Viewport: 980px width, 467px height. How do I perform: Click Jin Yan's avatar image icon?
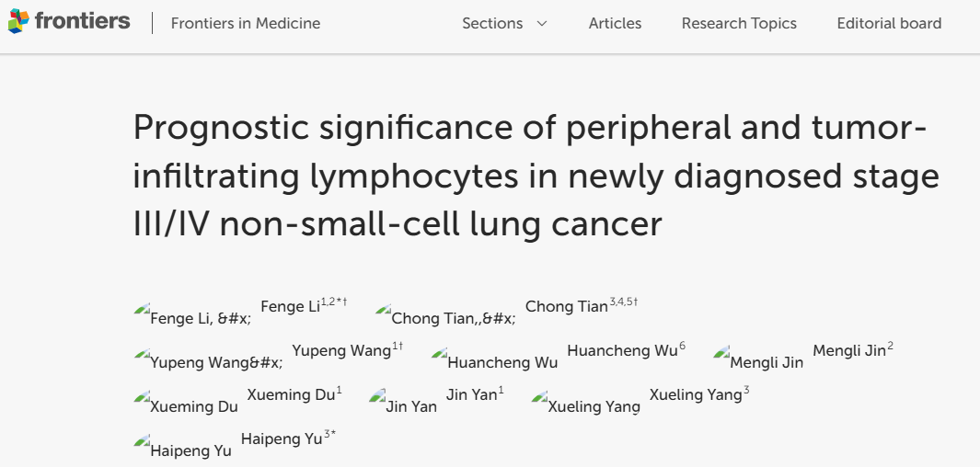377,396
